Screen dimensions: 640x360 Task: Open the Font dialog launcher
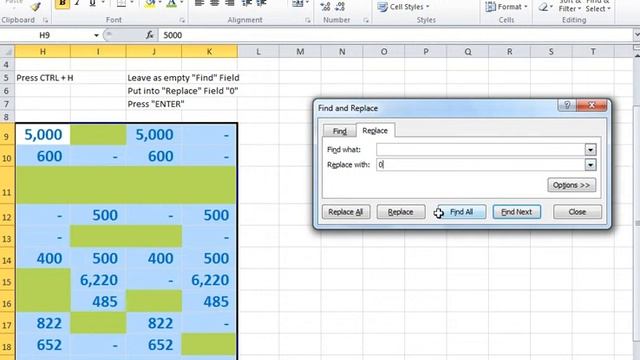tap(182, 20)
